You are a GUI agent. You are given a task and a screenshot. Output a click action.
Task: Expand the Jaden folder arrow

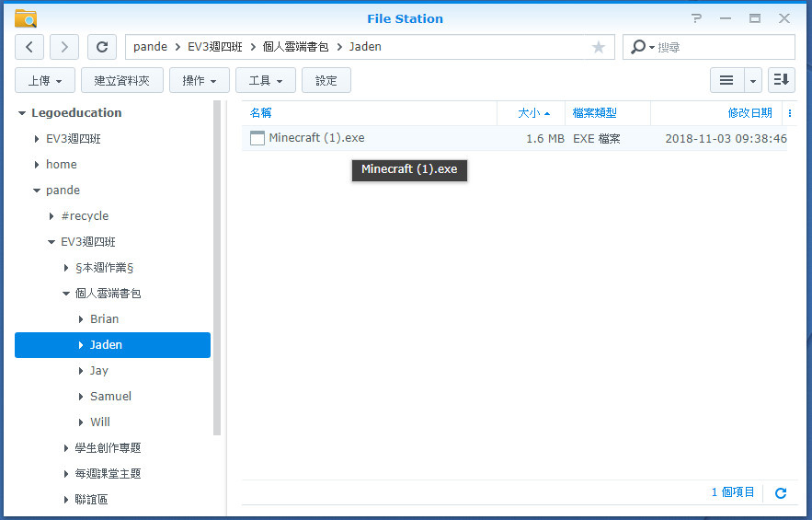[x=81, y=345]
